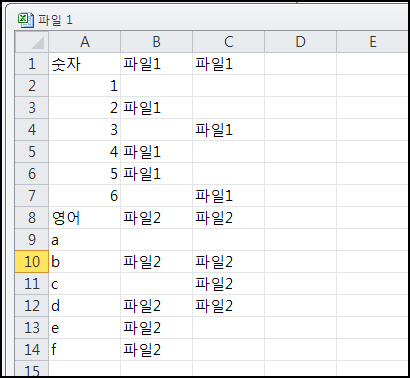Image resolution: width=410 pixels, height=378 pixels.
Task: Select column A header
Action: (85, 42)
